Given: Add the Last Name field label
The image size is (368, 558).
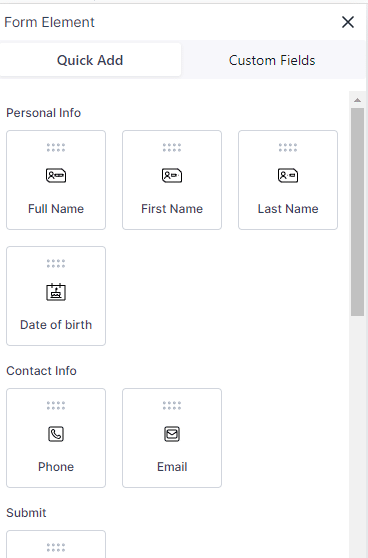Looking at the screenshot, I should click(x=288, y=209).
